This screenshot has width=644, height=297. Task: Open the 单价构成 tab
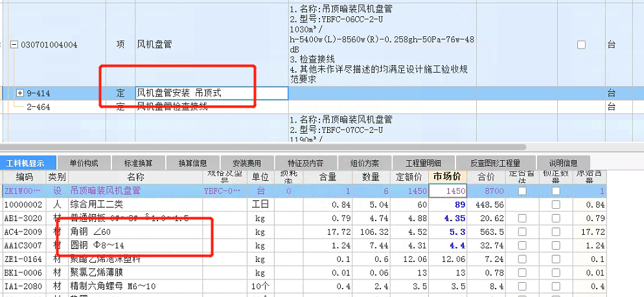click(x=84, y=163)
